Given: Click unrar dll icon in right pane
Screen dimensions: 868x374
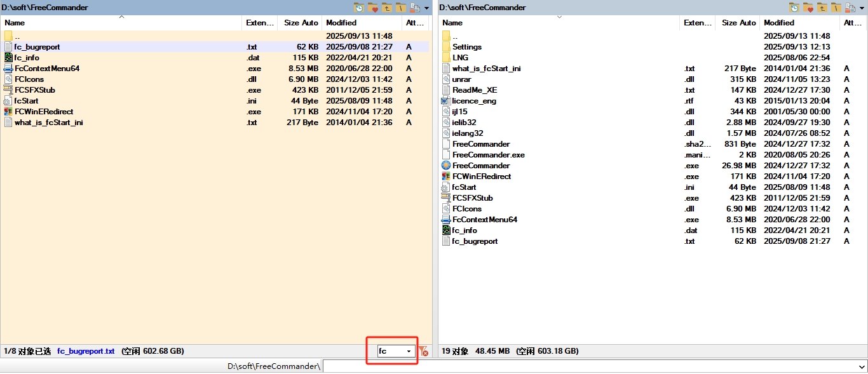Looking at the screenshot, I should click(x=446, y=79).
